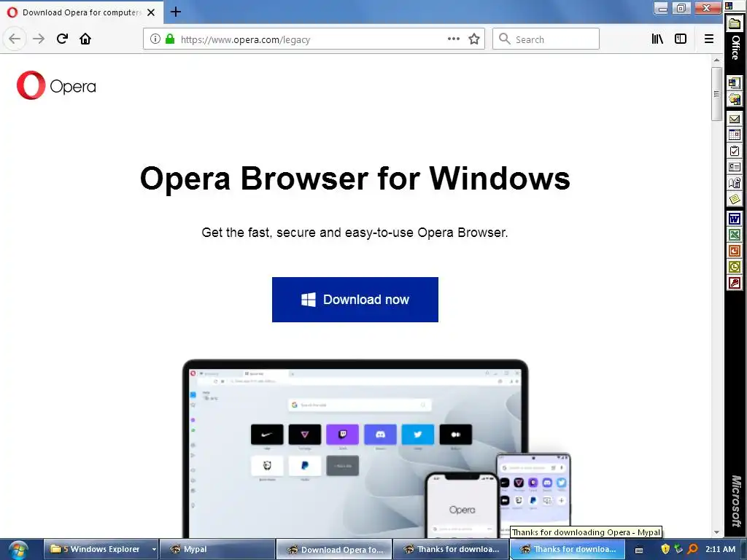Image resolution: width=747 pixels, height=560 pixels.
Task: Reload the current Opera page
Action: [x=62, y=39]
